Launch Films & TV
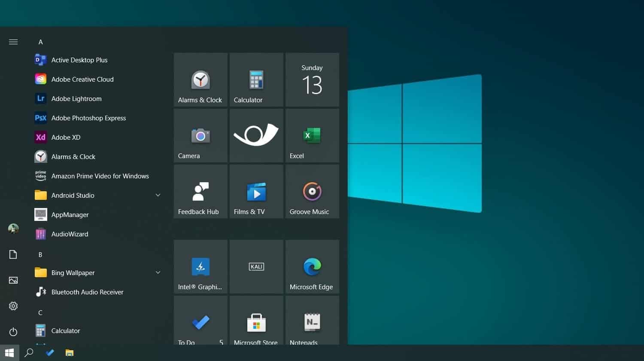644x361 pixels. click(x=256, y=191)
